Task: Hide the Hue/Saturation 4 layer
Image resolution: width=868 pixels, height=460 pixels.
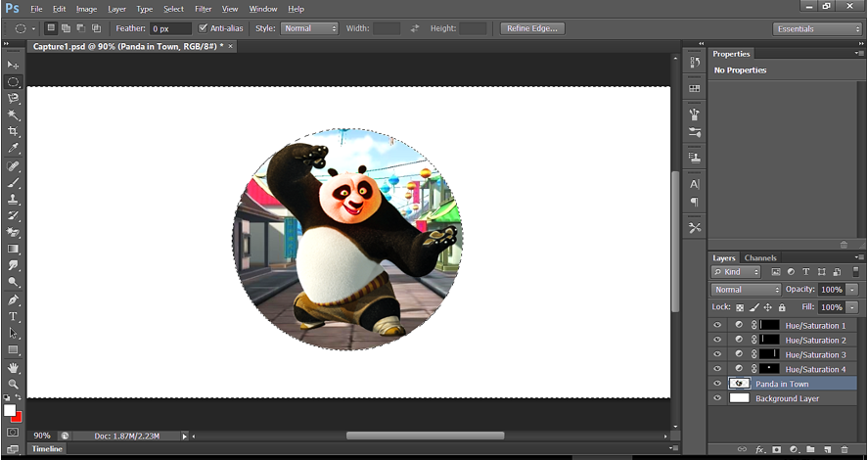Action: coord(717,369)
